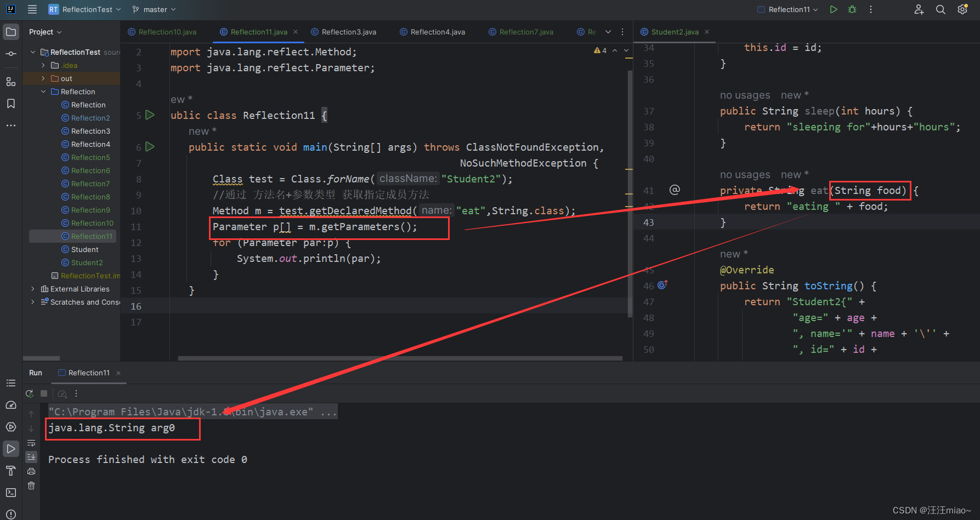Screen dimensions: 980x520
Task: Open Reflection11 run configuration dropdown
Action: tap(788, 9)
